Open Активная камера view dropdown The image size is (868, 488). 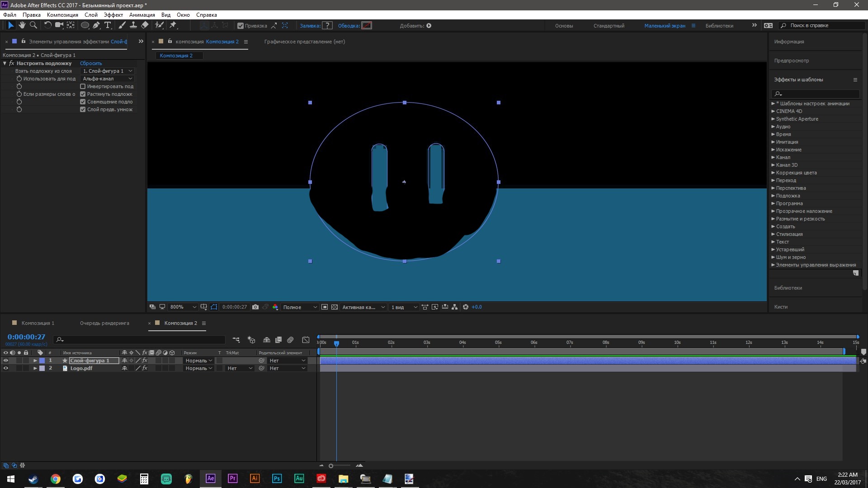(x=363, y=307)
